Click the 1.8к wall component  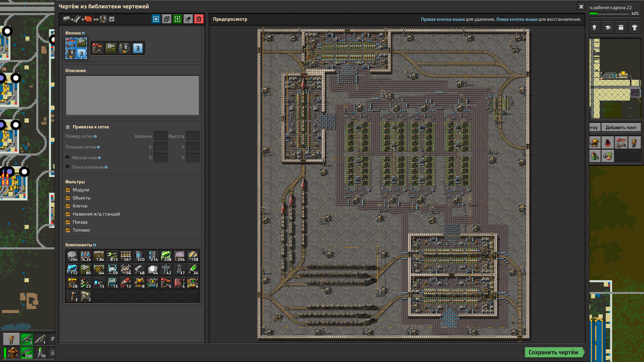pos(99,256)
